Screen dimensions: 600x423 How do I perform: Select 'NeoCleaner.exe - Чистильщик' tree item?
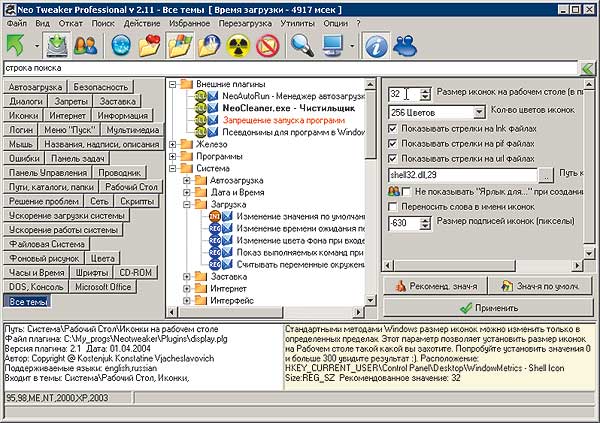[x=289, y=108]
